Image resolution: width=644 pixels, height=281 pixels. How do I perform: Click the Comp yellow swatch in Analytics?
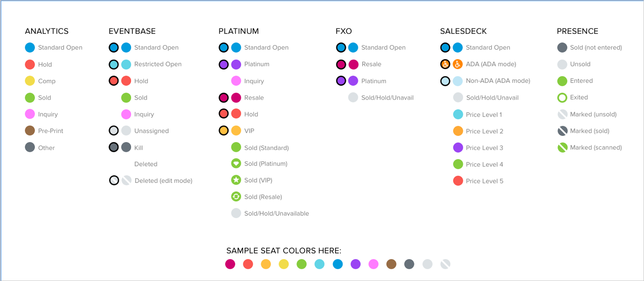click(x=30, y=81)
